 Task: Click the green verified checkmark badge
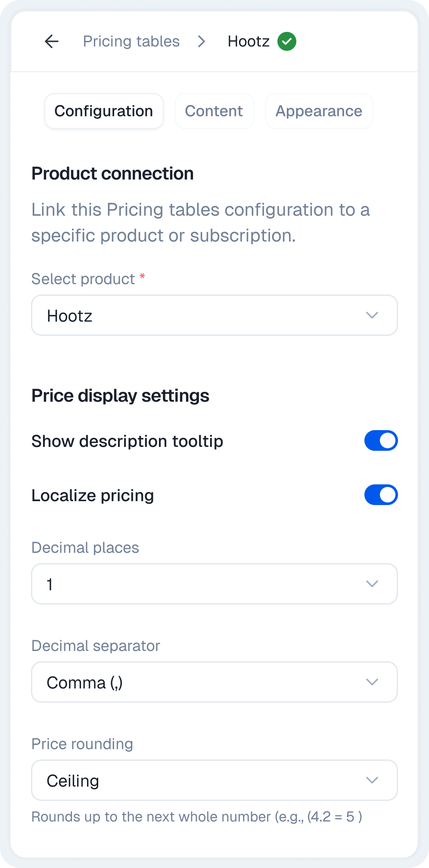pos(287,41)
